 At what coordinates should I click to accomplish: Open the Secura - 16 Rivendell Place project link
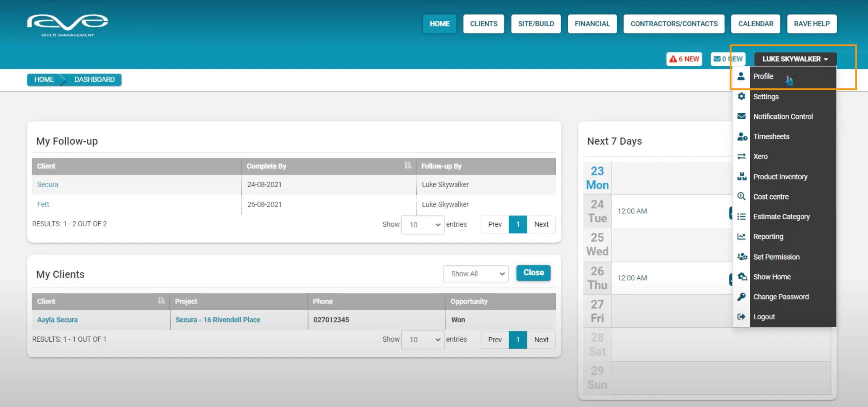[x=218, y=320]
